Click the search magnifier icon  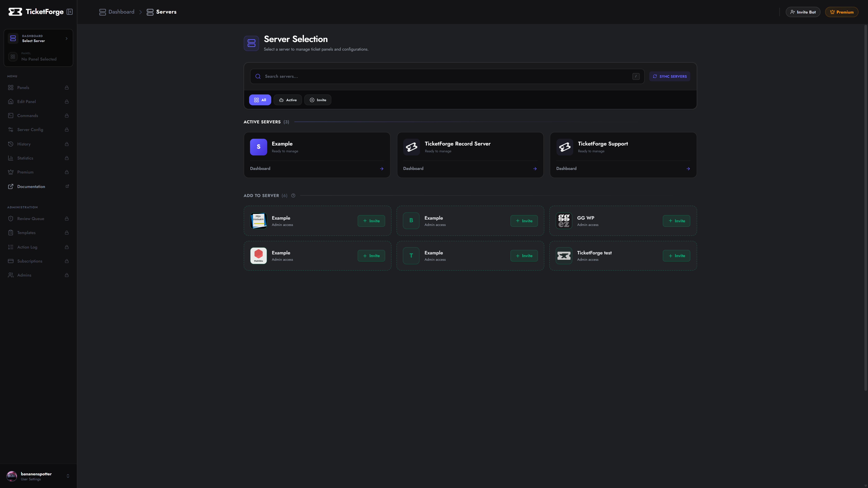tap(258, 77)
